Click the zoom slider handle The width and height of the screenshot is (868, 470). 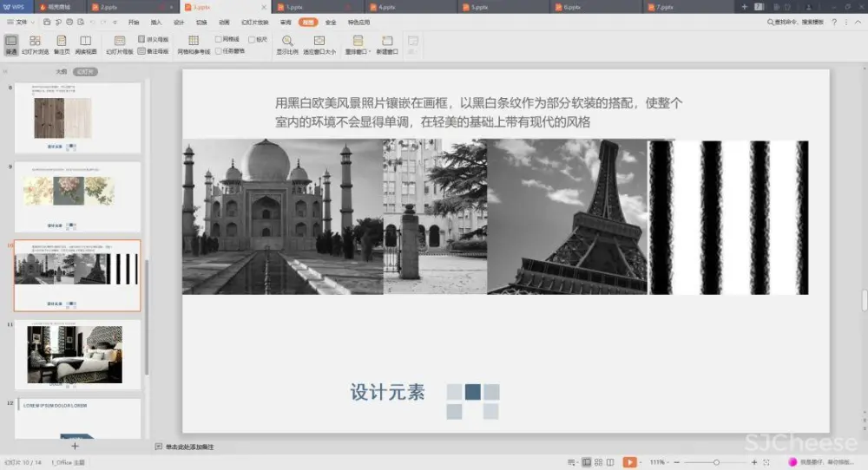(716, 461)
